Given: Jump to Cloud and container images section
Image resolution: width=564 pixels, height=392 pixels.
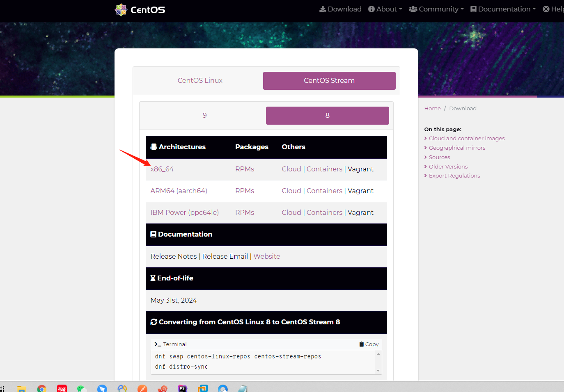Looking at the screenshot, I should pos(467,138).
